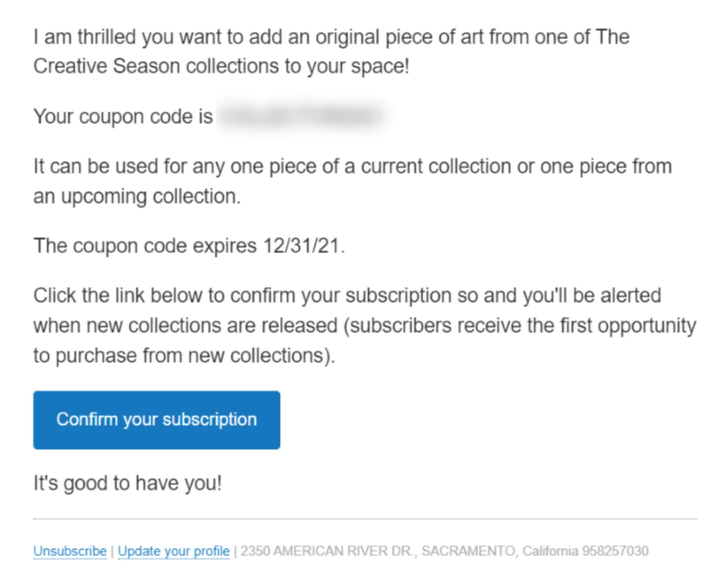This screenshot has width=710, height=588.
Task: Open the Unsubscribe link
Action: click(x=70, y=551)
